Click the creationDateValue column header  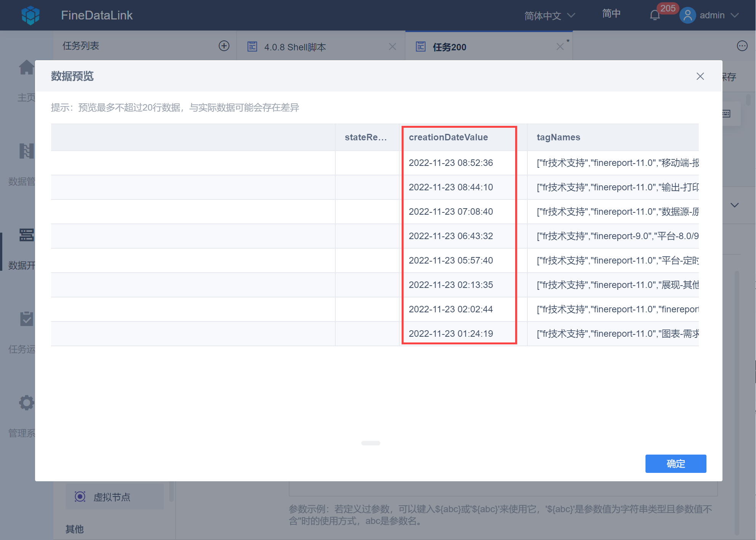(x=448, y=137)
